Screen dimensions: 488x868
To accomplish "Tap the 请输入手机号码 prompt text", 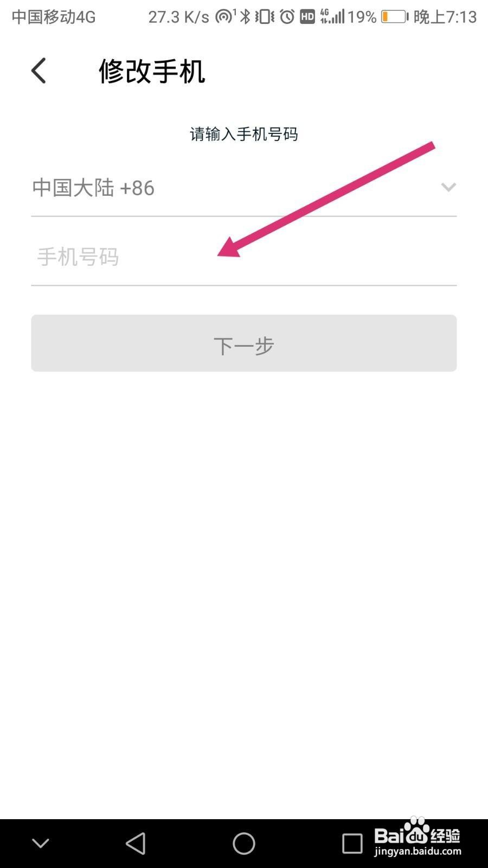I will (244, 134).
